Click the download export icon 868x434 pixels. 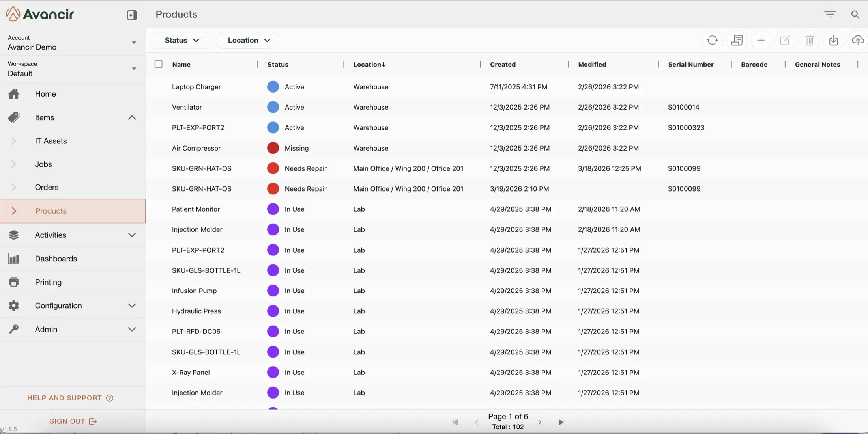[x=833, y=40]
